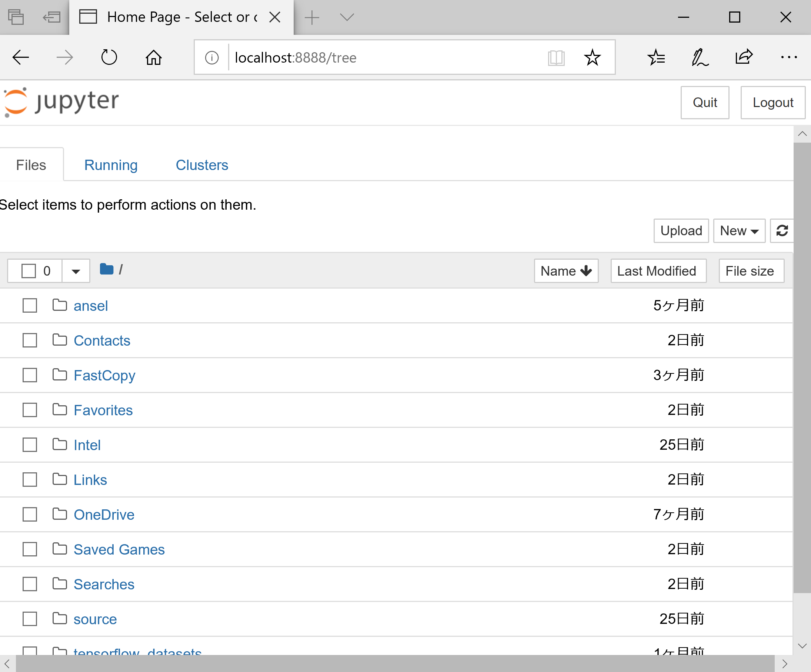This screenshot has width=811, height=672.
Task: Check the Contacts folder checkbox
Action: (30, 340)
